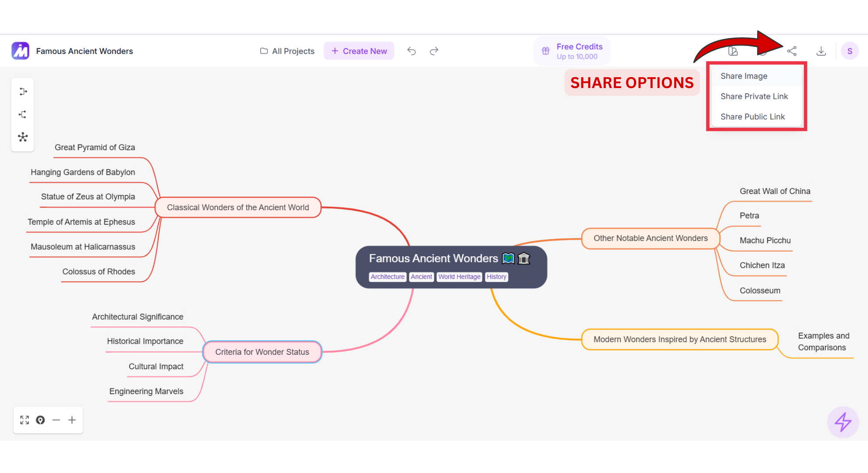This screenshot has height=473, width=868.
Task: Open the lightning bolt AI assistant button
Action: [843, 422]
